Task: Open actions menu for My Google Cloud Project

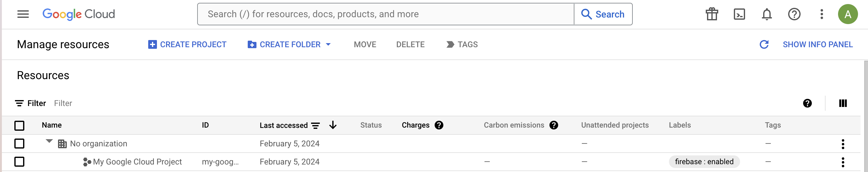Action: click(843, 162)
